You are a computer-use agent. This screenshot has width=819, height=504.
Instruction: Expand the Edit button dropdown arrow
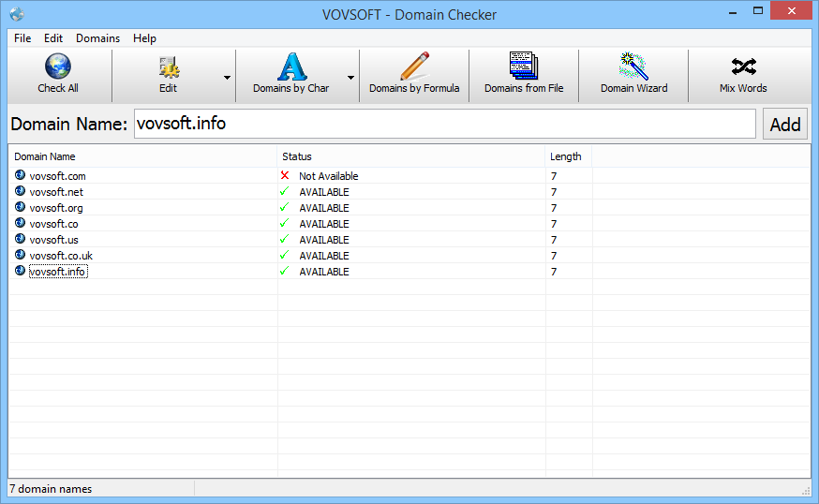(227, 78)
